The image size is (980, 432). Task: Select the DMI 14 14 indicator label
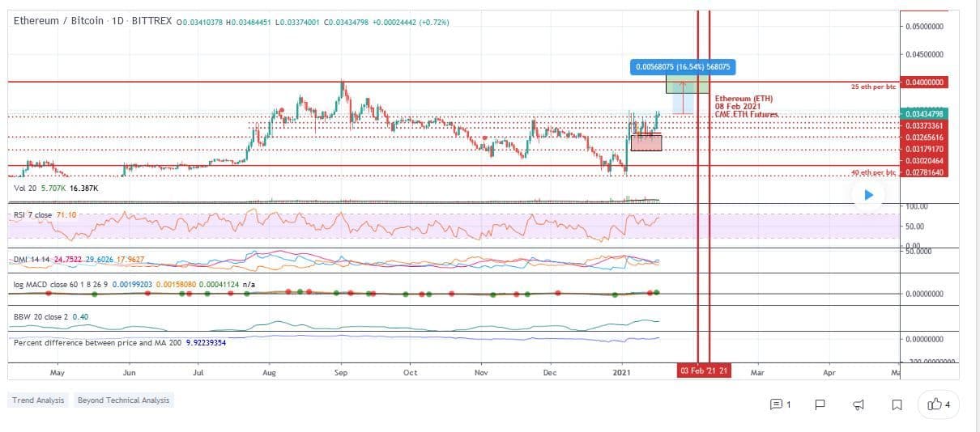click(32, 259)
